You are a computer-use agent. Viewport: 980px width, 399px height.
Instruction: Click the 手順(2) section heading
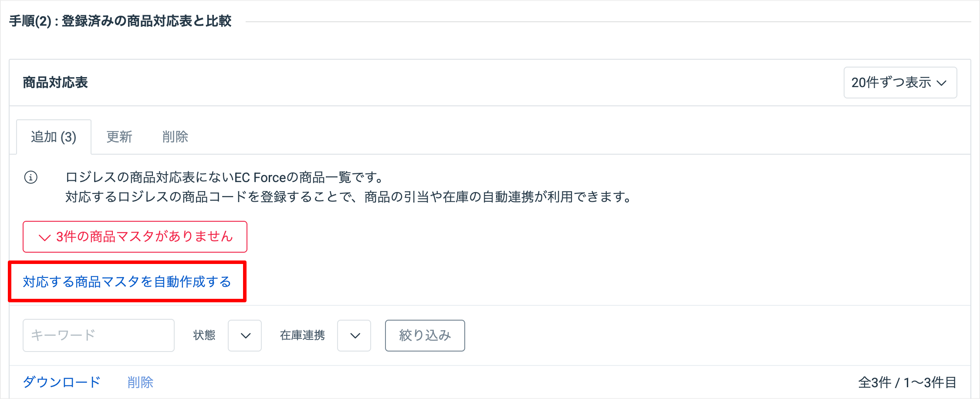point(120,21)
